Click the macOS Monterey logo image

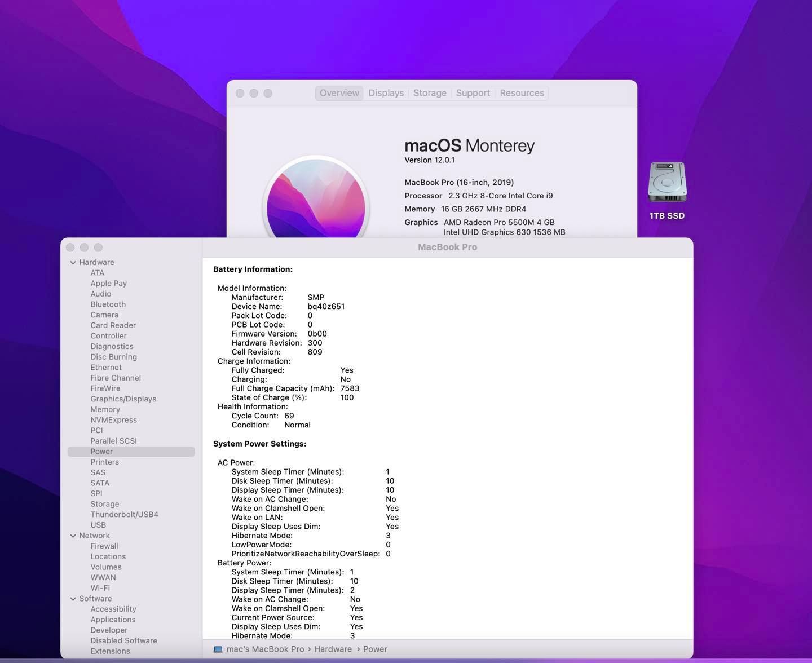click(316, 197)
